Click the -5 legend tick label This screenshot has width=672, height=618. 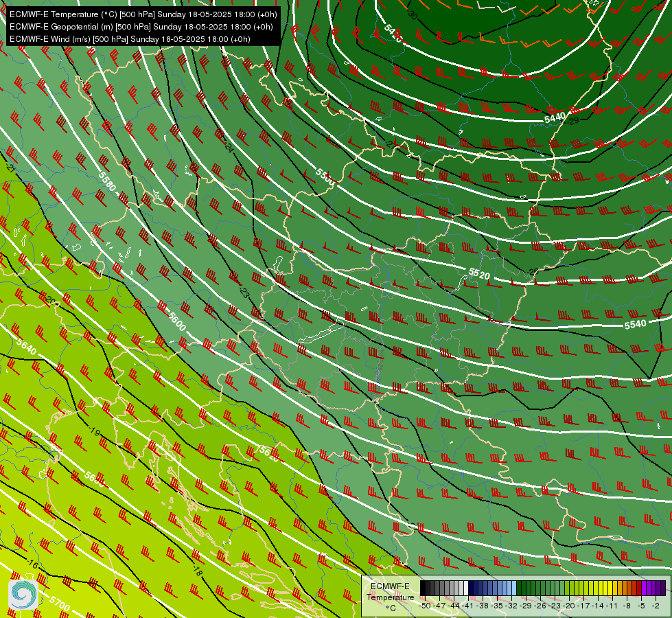[x=642, y=606]
